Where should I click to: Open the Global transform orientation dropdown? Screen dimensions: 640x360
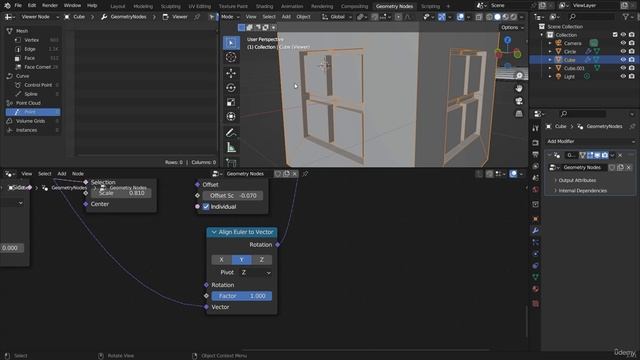(337, 17)
